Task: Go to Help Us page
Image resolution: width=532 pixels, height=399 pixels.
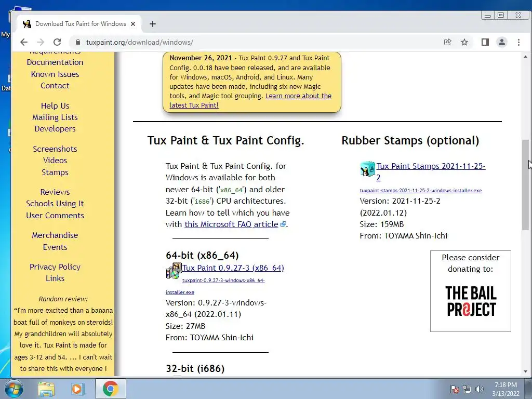Action: point(55,105)
